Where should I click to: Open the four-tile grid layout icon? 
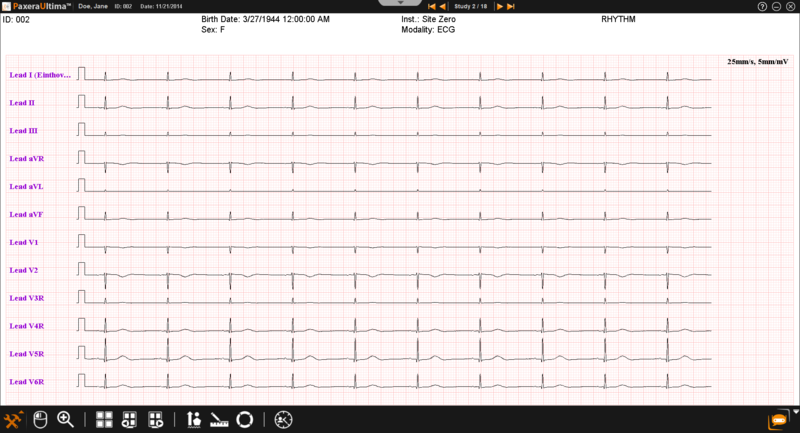[104, 420]
